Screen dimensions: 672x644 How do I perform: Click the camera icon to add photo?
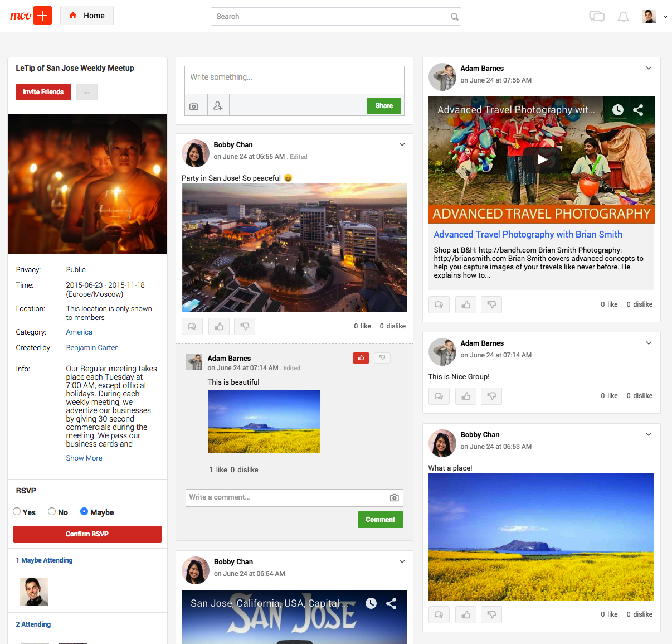[x=194, y=106]
